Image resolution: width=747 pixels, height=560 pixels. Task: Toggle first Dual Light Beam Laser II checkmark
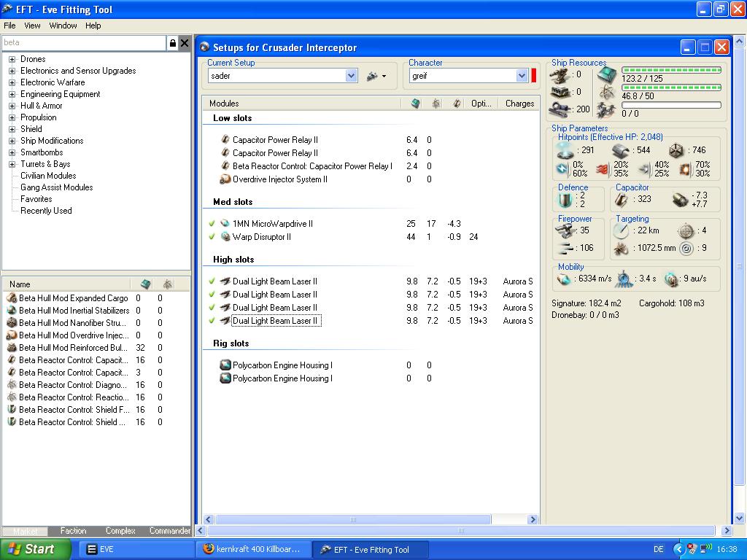pos(212,281)
